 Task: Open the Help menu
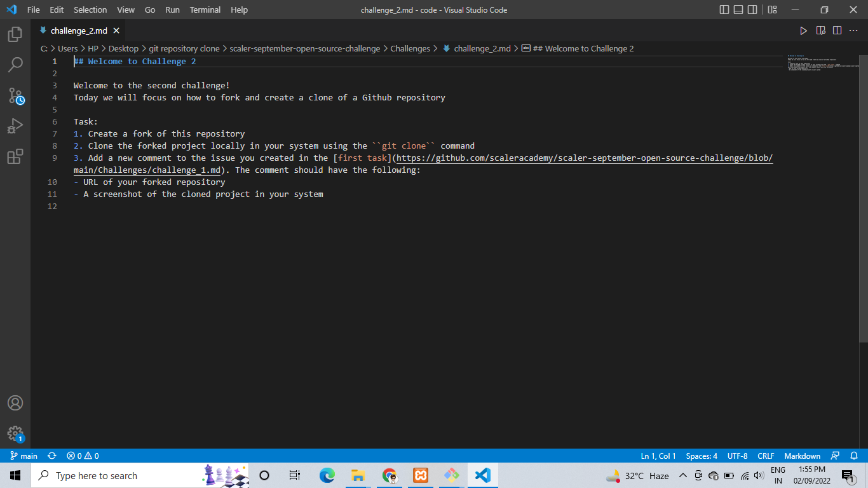point(239,10)
